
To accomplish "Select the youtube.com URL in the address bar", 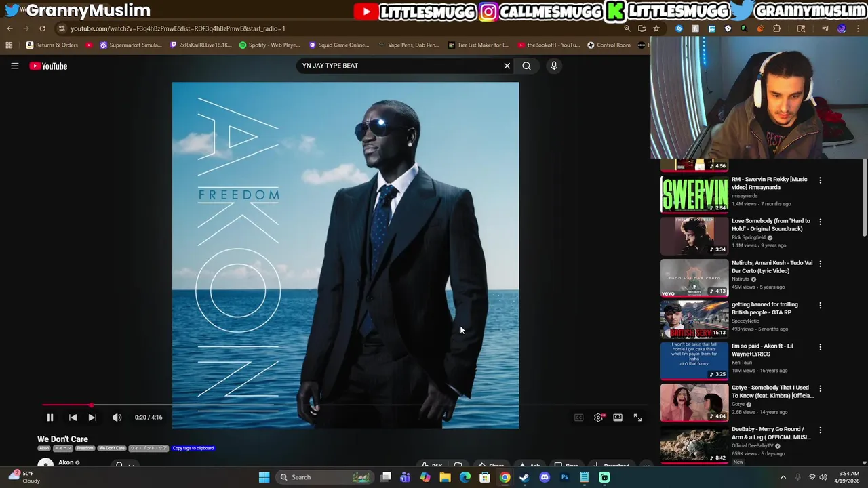I will [178, 28].
